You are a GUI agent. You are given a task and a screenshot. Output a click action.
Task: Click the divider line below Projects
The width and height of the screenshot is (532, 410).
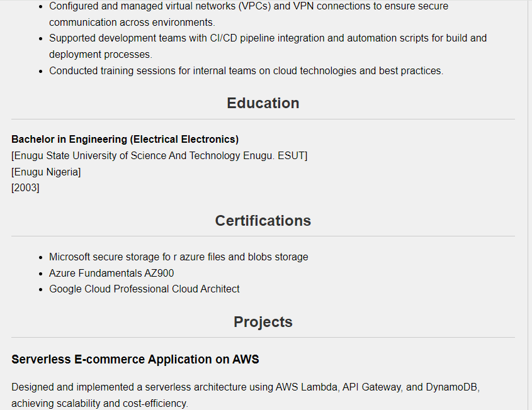pos(263,338)
